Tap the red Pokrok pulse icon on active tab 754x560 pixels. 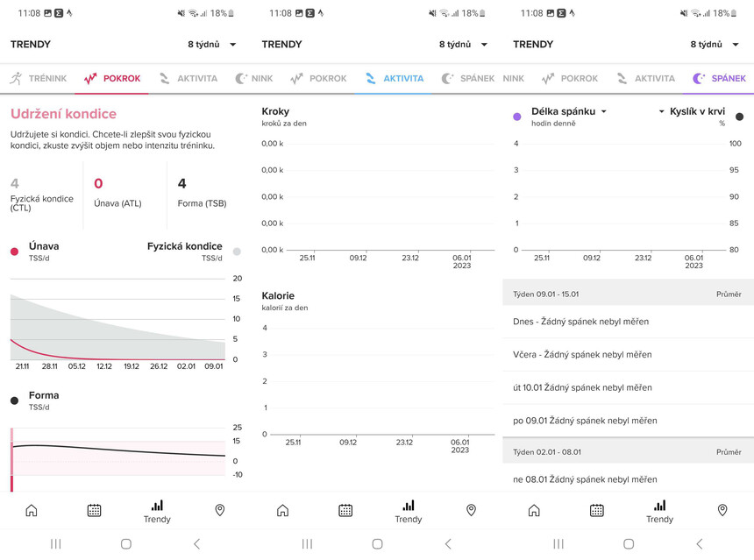tap(90, 78)
